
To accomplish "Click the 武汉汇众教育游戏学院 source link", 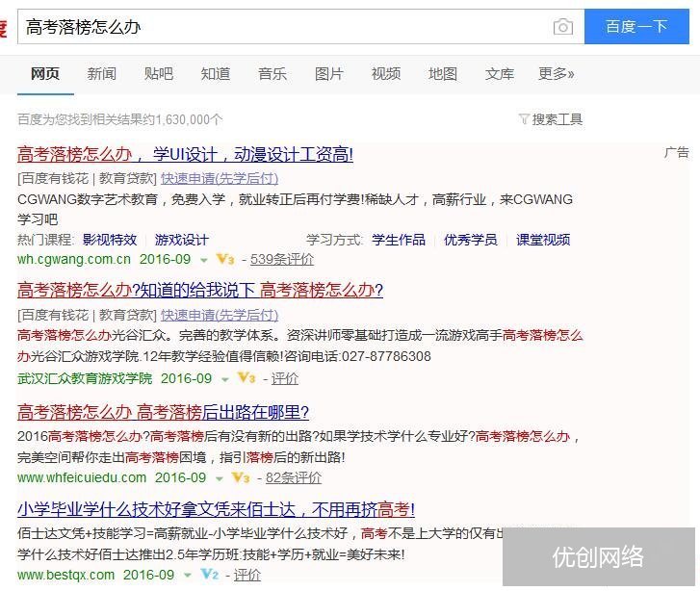I will pos(85,378).
